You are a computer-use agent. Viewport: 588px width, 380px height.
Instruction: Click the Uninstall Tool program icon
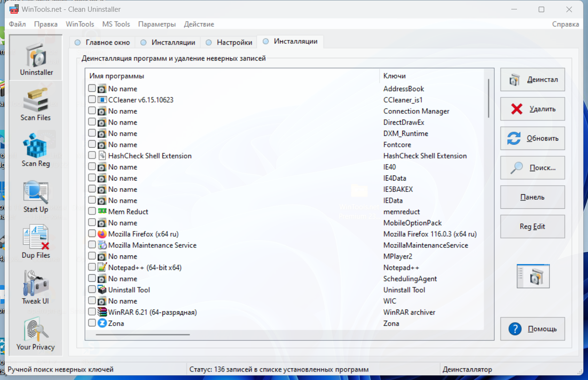tap(102, 290)
